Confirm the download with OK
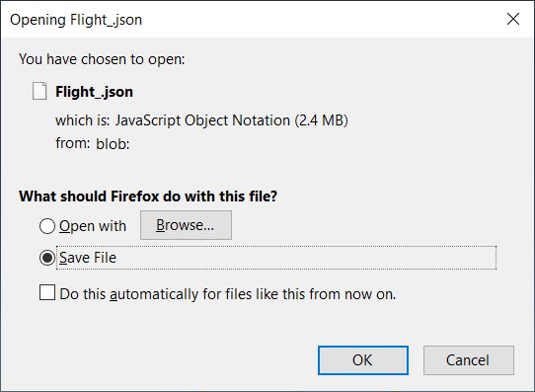Viewport: 535px width, 392px height. click(363, 360)
